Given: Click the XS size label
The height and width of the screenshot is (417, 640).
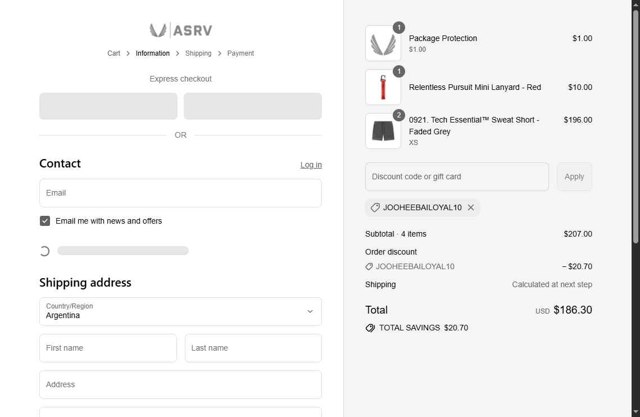Looking at the screenshot, I should tap(413, 142).
